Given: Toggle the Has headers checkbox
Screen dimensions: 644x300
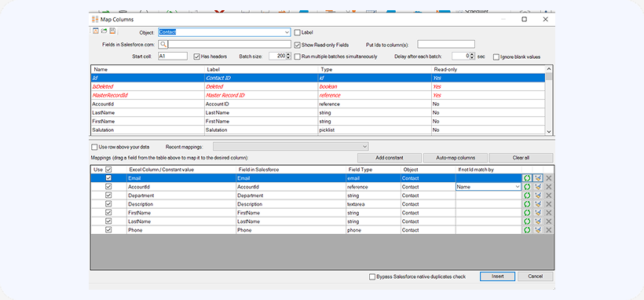Looking at the screenshot, I should (196, 57).
